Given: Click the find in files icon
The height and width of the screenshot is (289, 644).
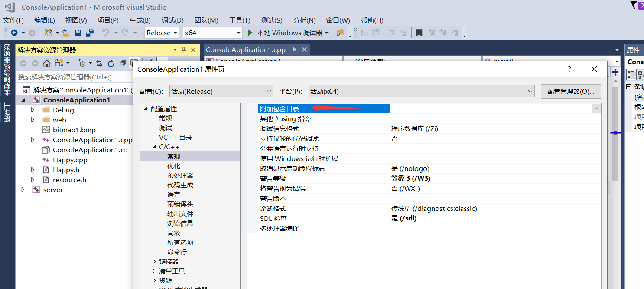Looking at the screenshot, I should tap(340, 33).
